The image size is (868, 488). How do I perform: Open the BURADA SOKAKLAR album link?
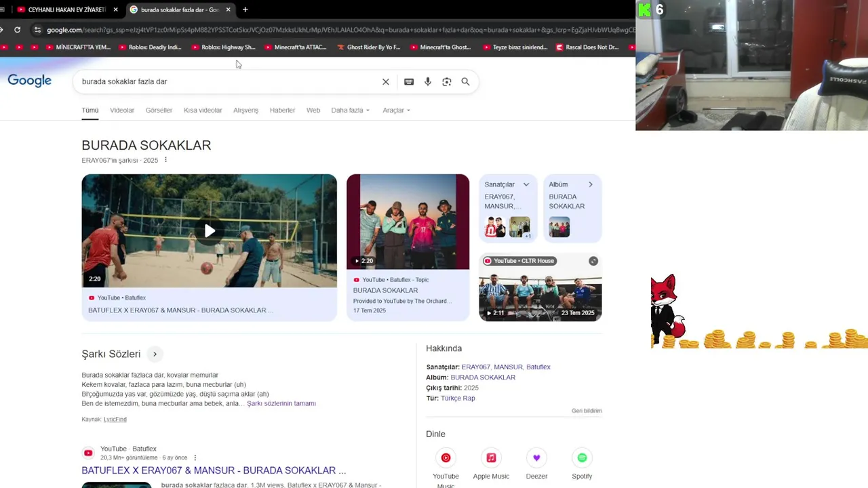483,378
